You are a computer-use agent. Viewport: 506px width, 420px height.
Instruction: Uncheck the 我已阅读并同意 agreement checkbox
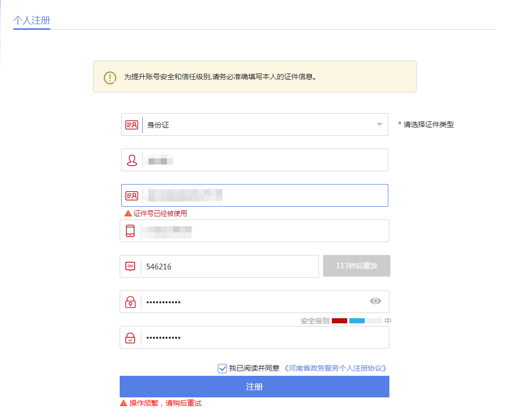tap(222, 368)
